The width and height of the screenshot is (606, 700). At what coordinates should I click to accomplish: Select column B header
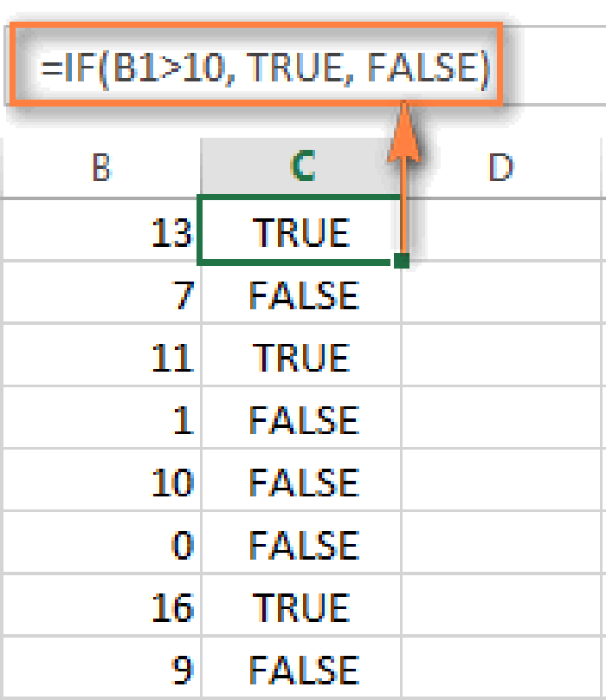(x=101, y=167)
